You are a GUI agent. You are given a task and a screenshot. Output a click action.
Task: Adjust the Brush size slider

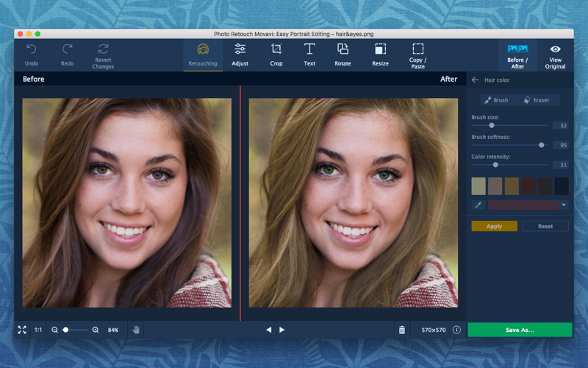click(509, 125)
